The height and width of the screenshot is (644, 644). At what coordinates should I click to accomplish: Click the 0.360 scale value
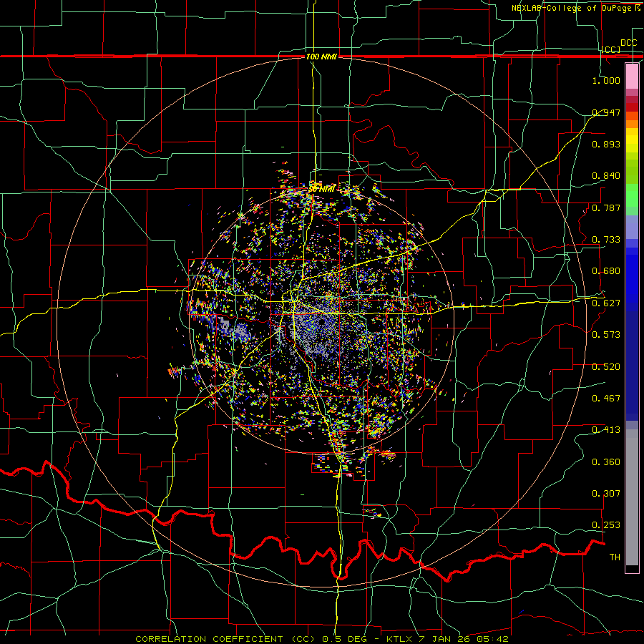606,462
